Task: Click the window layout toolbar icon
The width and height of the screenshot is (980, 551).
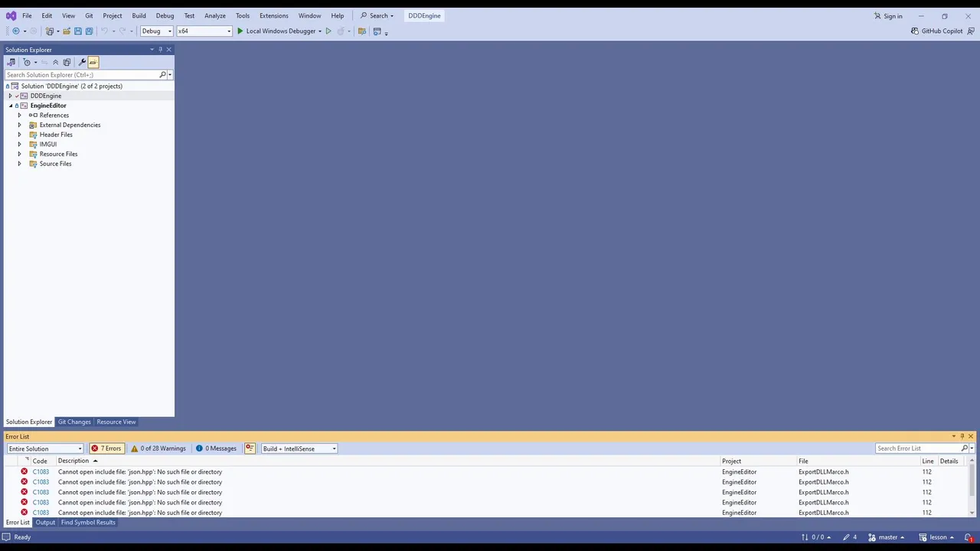Action: [x=377, y=31]
